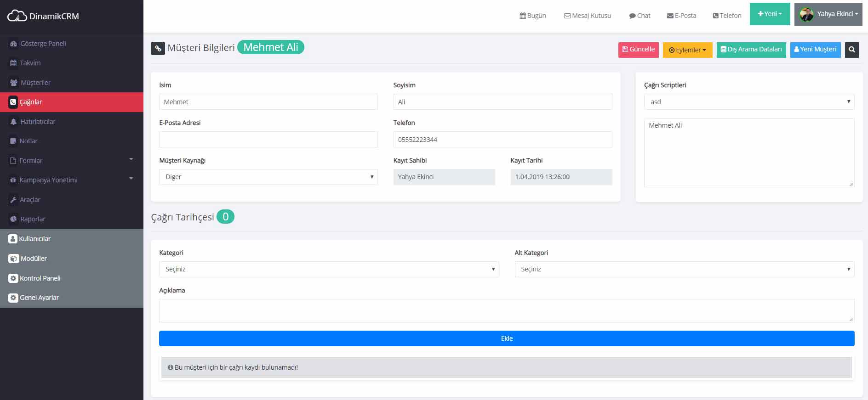Open Hatırlatıcılar menu item

pyautogui.click(x=72, y=122)
